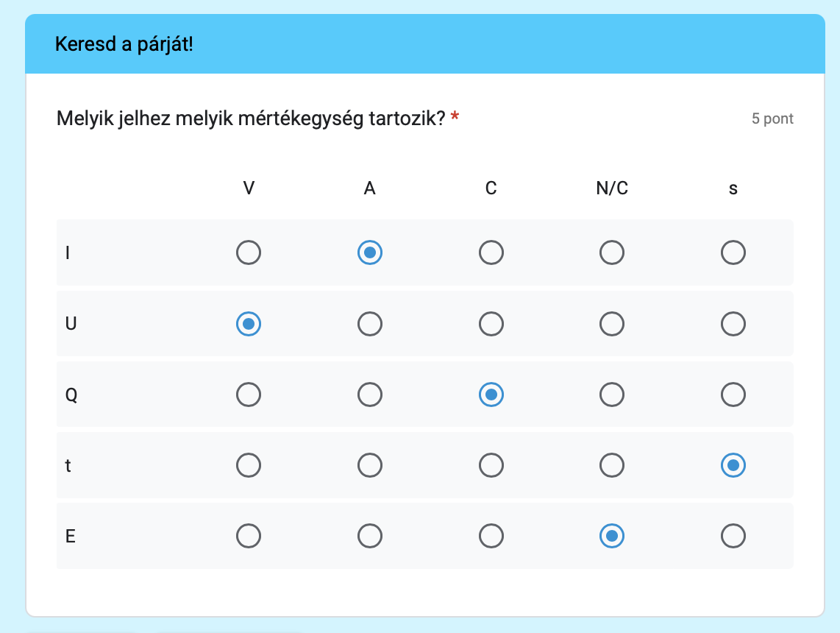Select s radio for row t

733,465
